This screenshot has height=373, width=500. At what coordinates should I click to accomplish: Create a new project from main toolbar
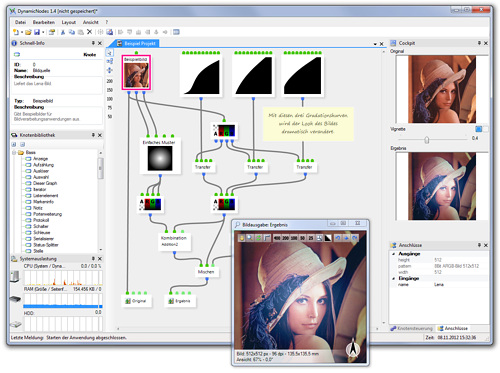(16, 32)
